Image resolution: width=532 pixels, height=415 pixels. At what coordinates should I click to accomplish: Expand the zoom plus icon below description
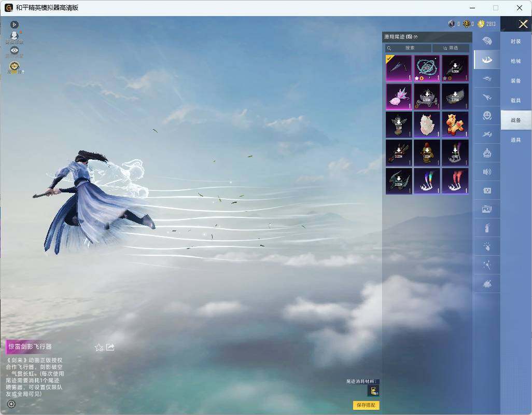pos(11,404)
